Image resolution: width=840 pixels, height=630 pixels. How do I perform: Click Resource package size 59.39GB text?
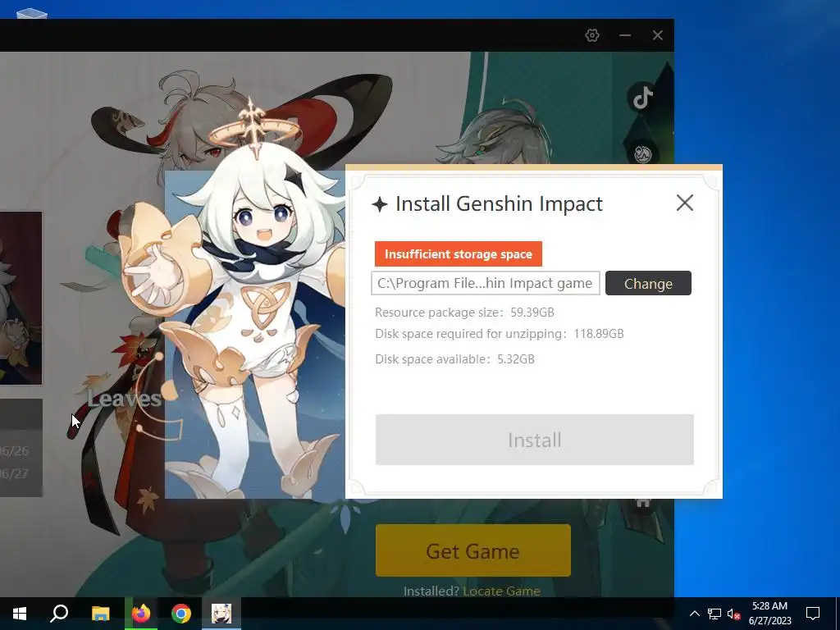(x=464, y=313)
